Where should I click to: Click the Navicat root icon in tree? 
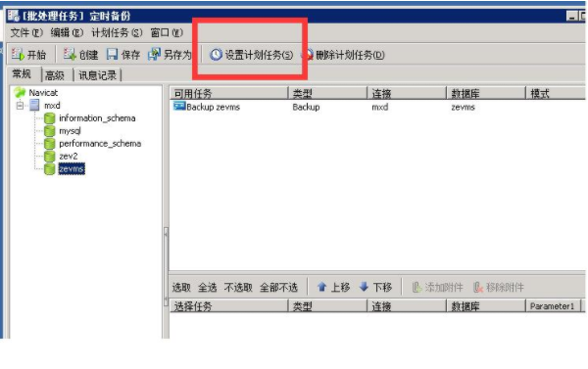20,92
